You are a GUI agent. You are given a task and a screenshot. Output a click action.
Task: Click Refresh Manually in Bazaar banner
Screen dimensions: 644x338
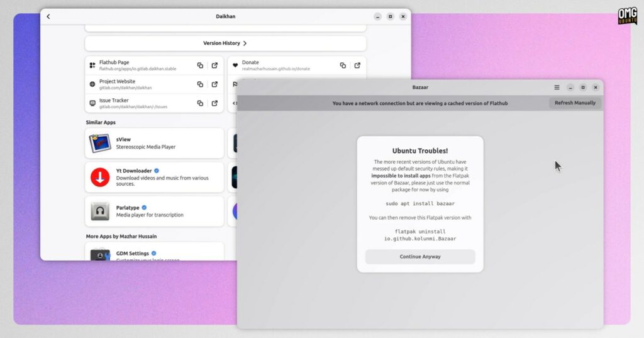[x=575, y=103]
